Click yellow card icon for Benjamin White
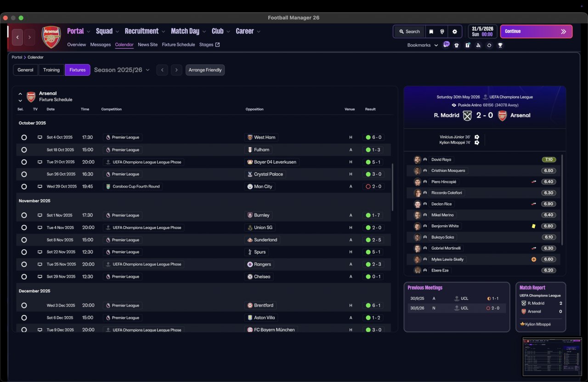Viewport: 588px width, 382px height. click(x=534, y=226)
